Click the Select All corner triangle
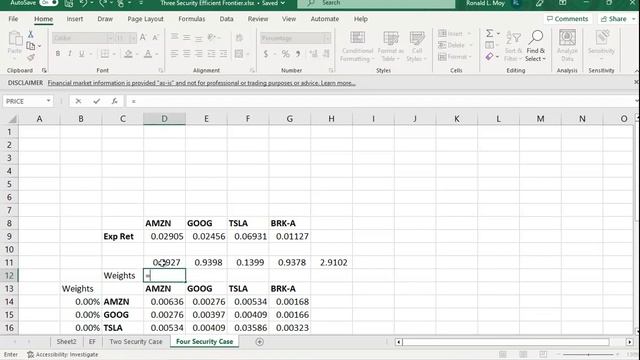This screenshot has height=360, width=640. (12, 119)
